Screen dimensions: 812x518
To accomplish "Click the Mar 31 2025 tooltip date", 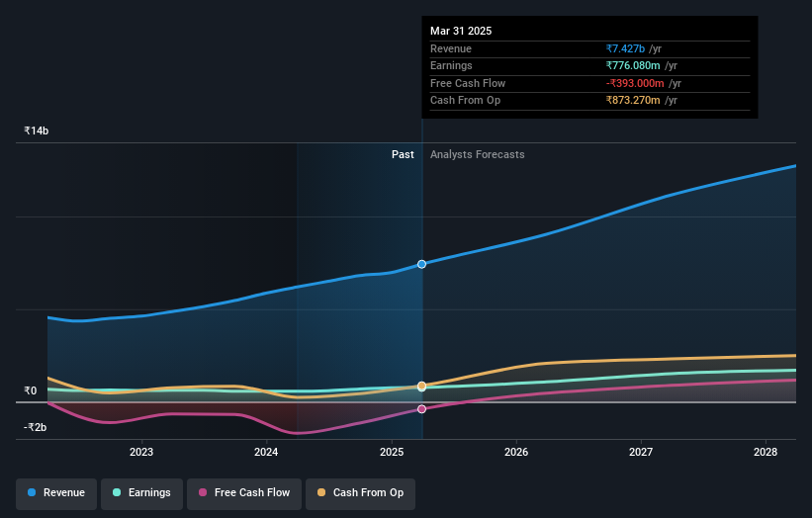I will [461, 31].
